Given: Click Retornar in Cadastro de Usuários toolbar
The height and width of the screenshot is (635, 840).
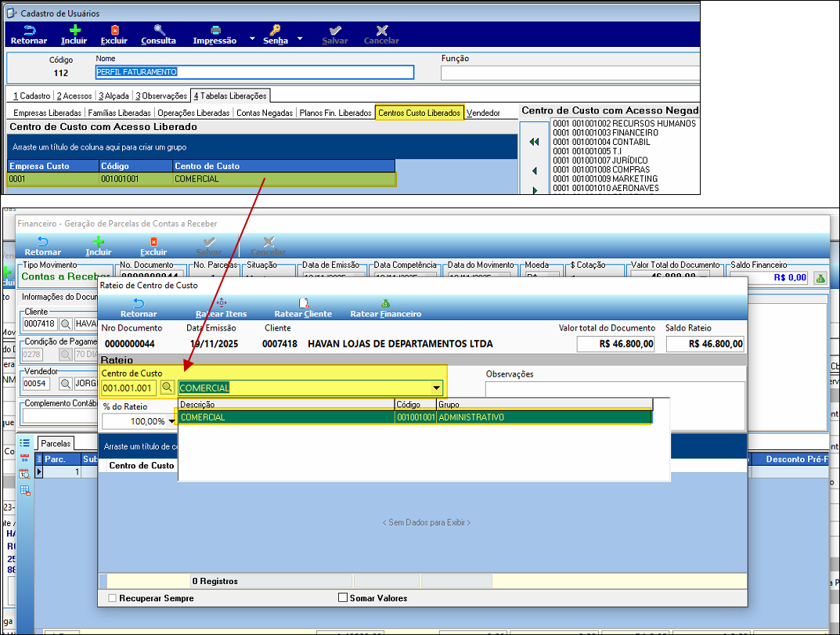Looking at the screenshot, I should click(30, 34).
